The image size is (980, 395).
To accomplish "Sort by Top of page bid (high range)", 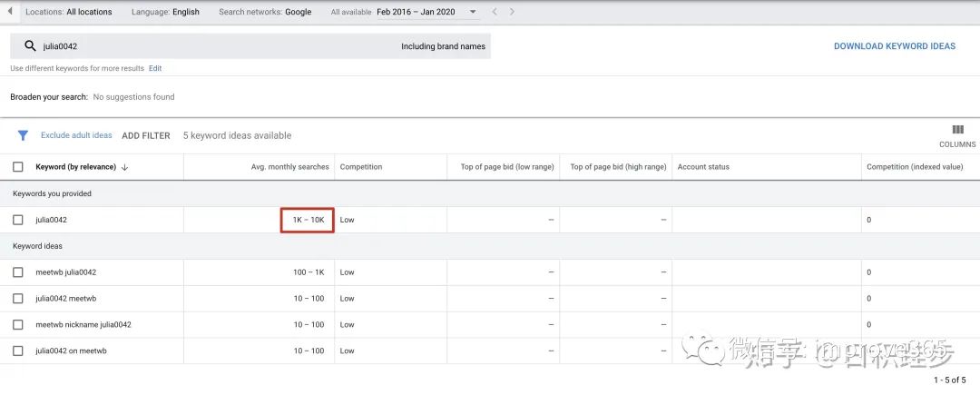I will [x=618, y=167].
